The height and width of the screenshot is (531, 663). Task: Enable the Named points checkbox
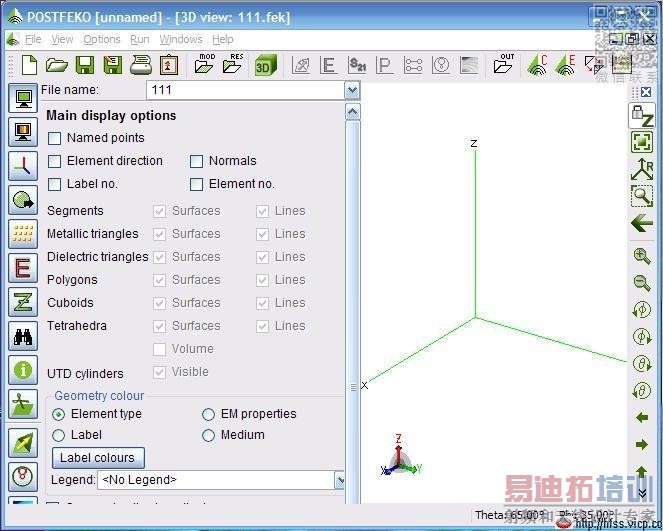[x=55, y=138]
